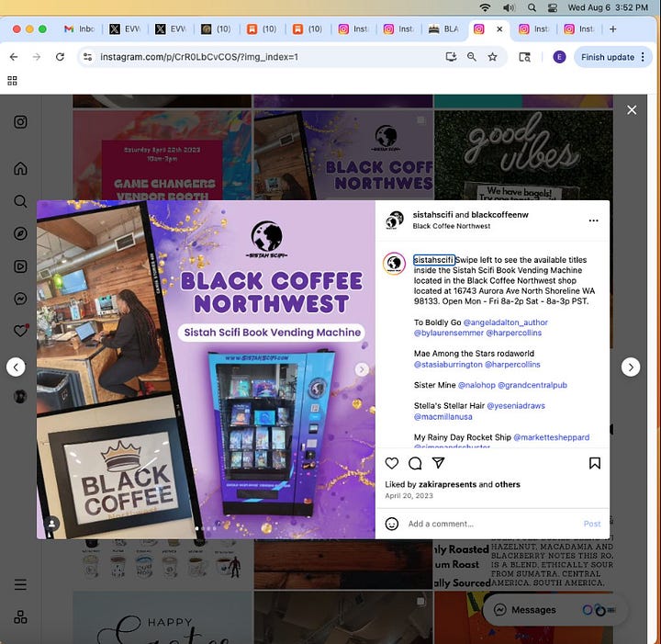Click the address bar URL
The height and width of the screenshot is (644, 661).
coord(199,57)
